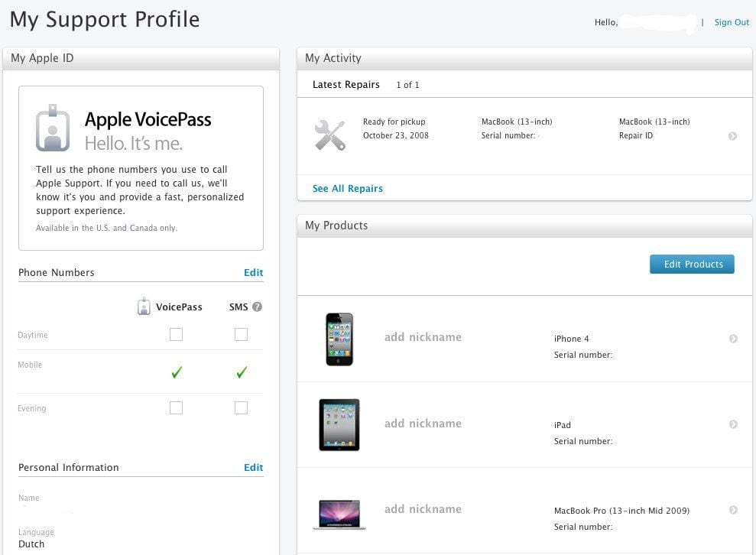Enable VoicePass for the Daytime number
This screenshot has width=756, height=555.
[177, 334]
